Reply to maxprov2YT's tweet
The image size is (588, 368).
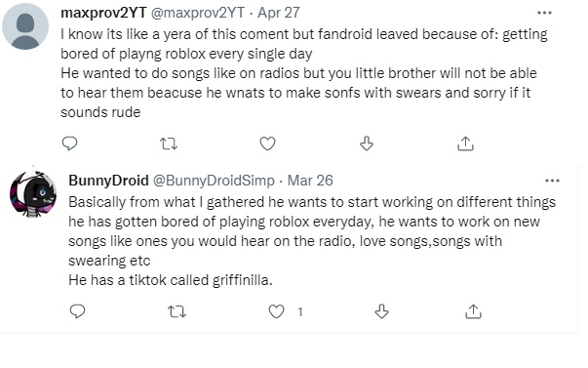tap(69, 143)
